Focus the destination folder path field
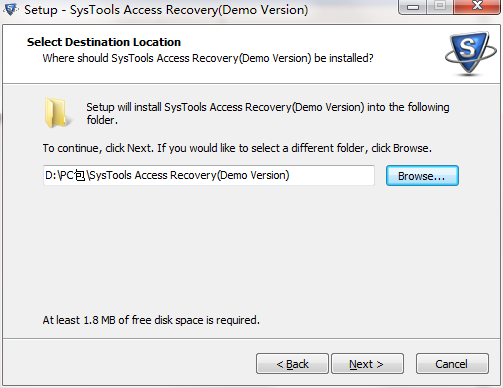 [x=209, y=175]
